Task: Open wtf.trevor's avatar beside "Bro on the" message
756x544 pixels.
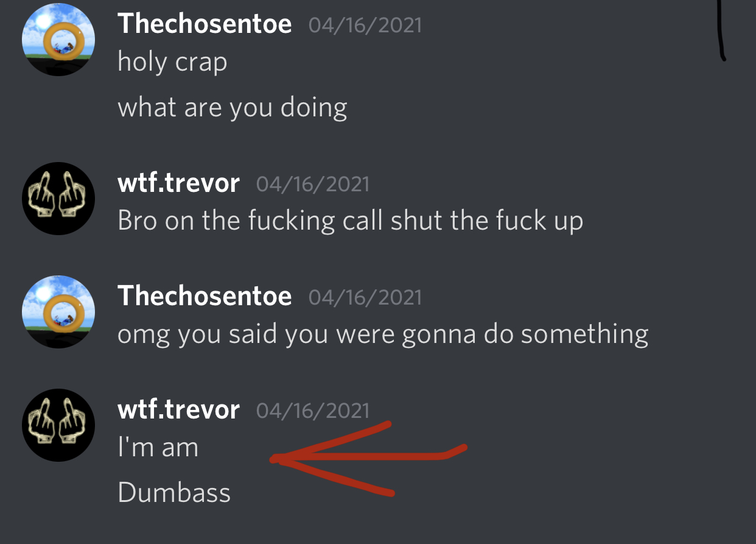Action: click(x=58, y=199)
